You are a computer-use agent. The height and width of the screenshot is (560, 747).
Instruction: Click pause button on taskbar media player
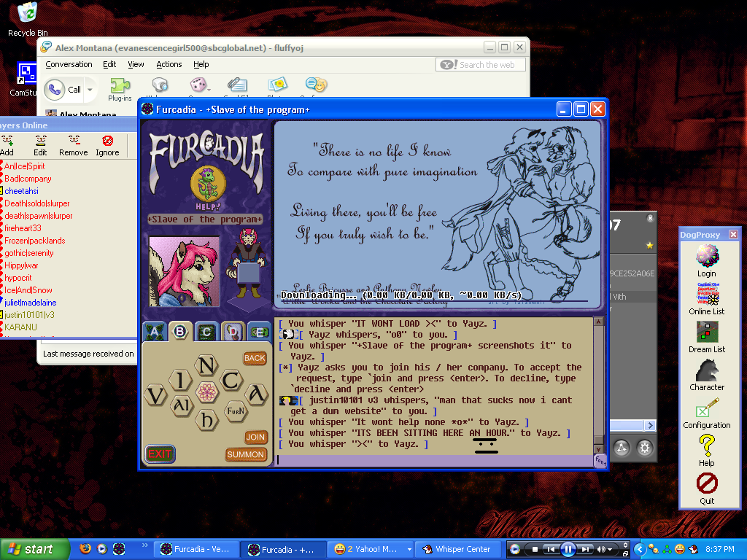tap(568, 549)
